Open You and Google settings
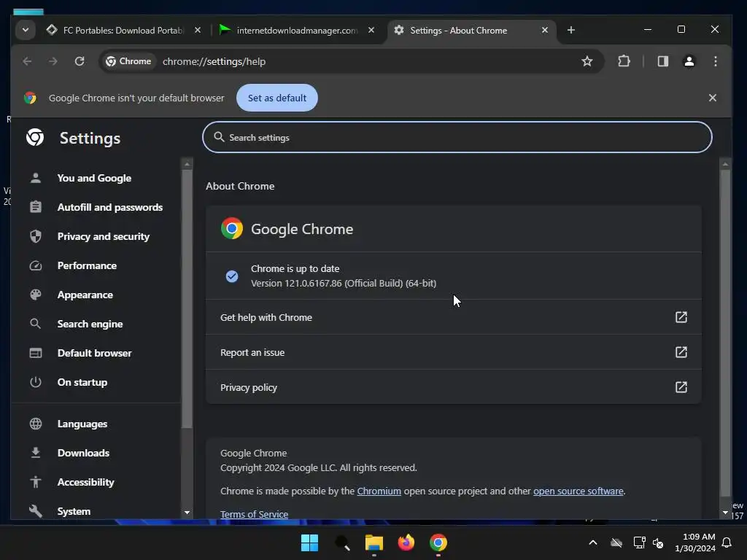The height and width of the screenshot is (560, 747). pyautogui.click(x=96, y=178)
